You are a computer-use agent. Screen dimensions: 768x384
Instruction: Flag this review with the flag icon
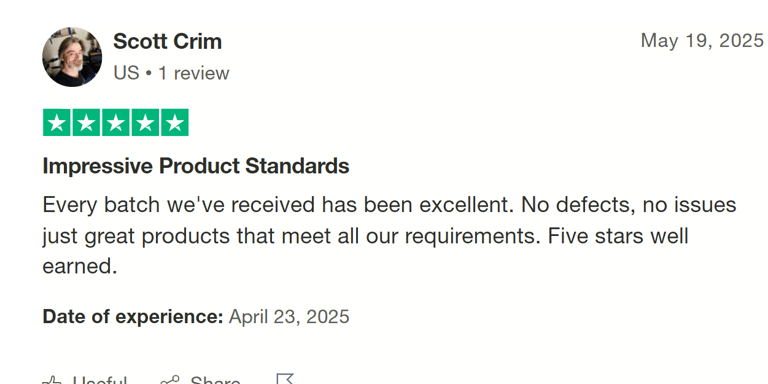tap(285, 379)
